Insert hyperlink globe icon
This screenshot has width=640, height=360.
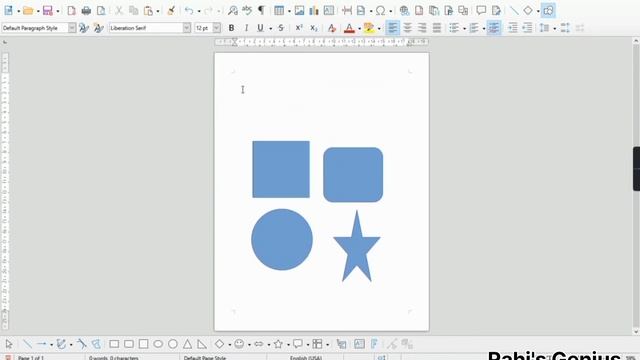(404, 11)
